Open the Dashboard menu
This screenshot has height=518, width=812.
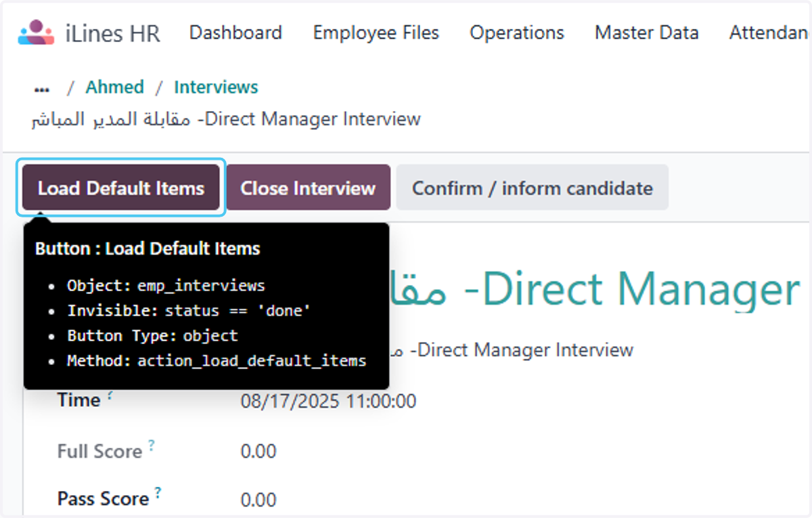[235, 33]
